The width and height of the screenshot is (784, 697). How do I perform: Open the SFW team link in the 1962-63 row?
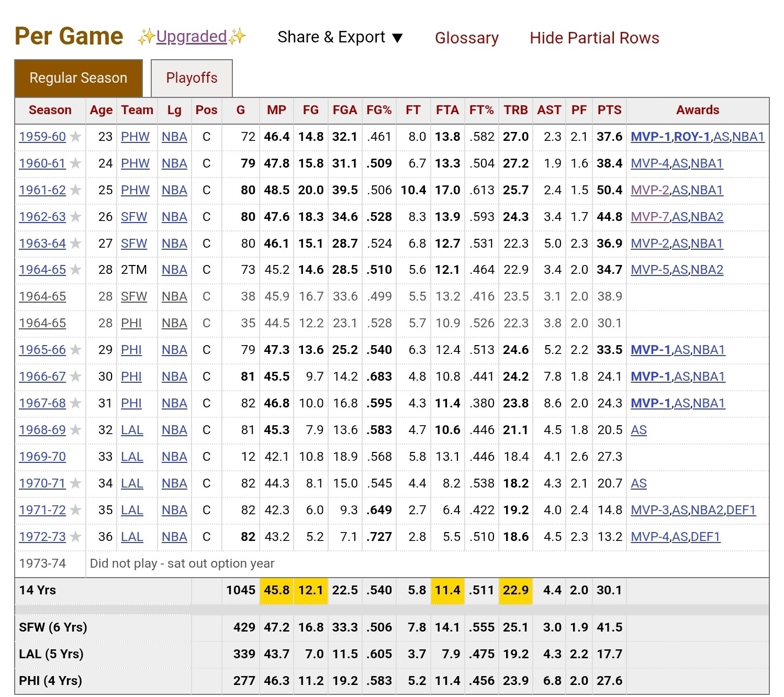[x=134, y=217]
